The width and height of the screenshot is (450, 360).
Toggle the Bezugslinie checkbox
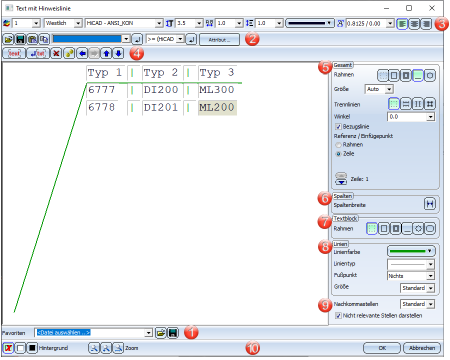338,127
